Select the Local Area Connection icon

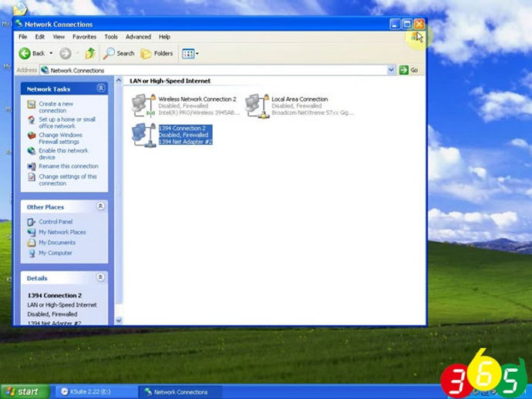click(258, 106)
